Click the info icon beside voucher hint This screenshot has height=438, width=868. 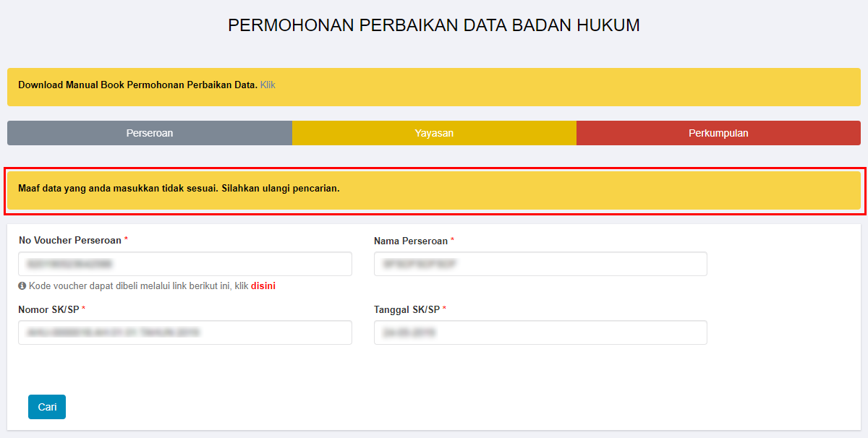coord(22,286)
